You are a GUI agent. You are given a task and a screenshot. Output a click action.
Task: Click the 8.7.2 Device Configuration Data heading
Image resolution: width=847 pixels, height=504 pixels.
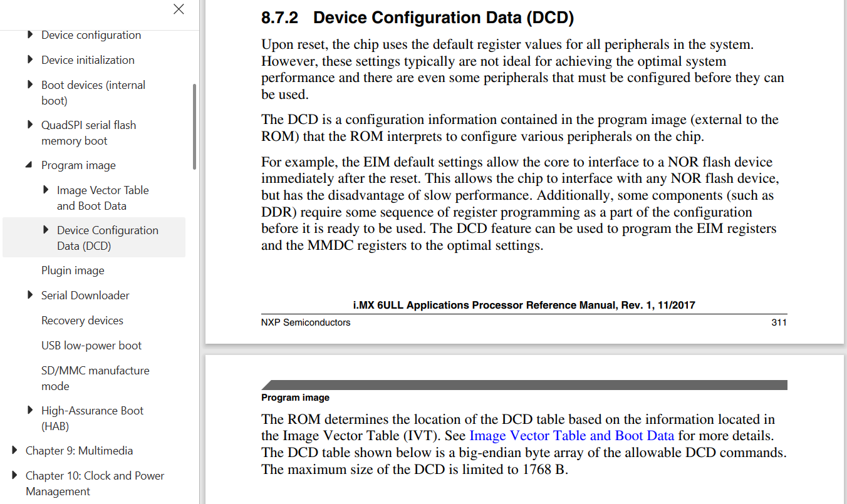coord(417,18)
